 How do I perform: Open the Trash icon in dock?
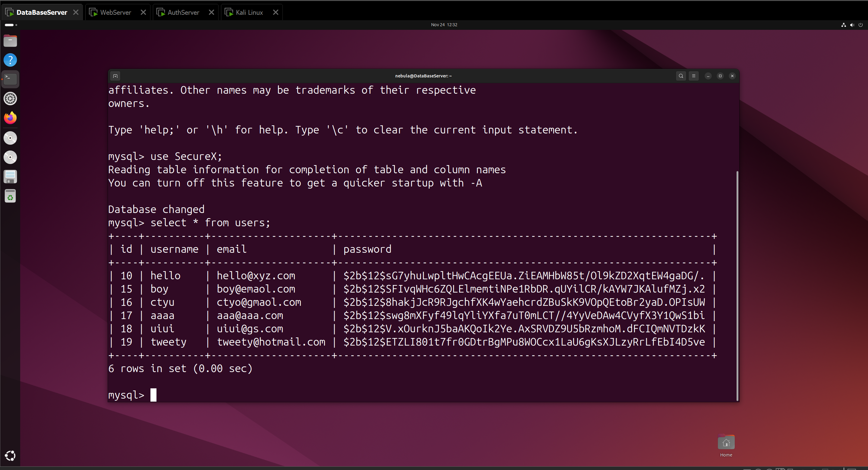tap(10, 196)
